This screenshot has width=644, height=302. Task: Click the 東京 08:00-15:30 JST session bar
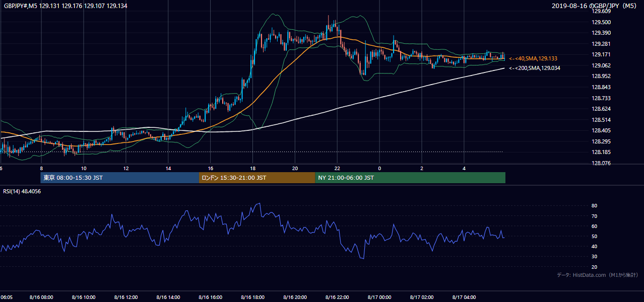click(x=120, y=178)
